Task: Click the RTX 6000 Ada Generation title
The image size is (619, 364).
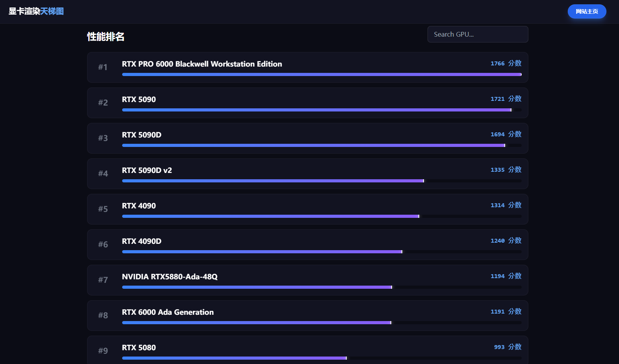Action: (167, 312)
